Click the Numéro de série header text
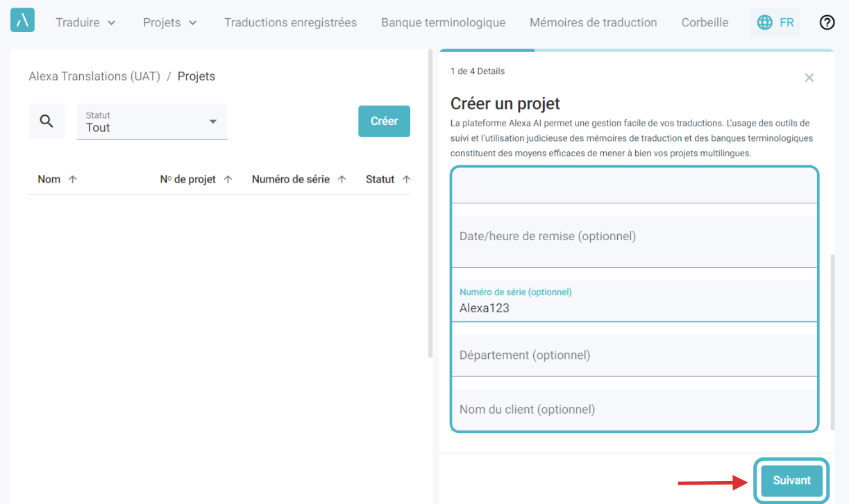Viewport: 849px width, 504px height. [291, 179]
